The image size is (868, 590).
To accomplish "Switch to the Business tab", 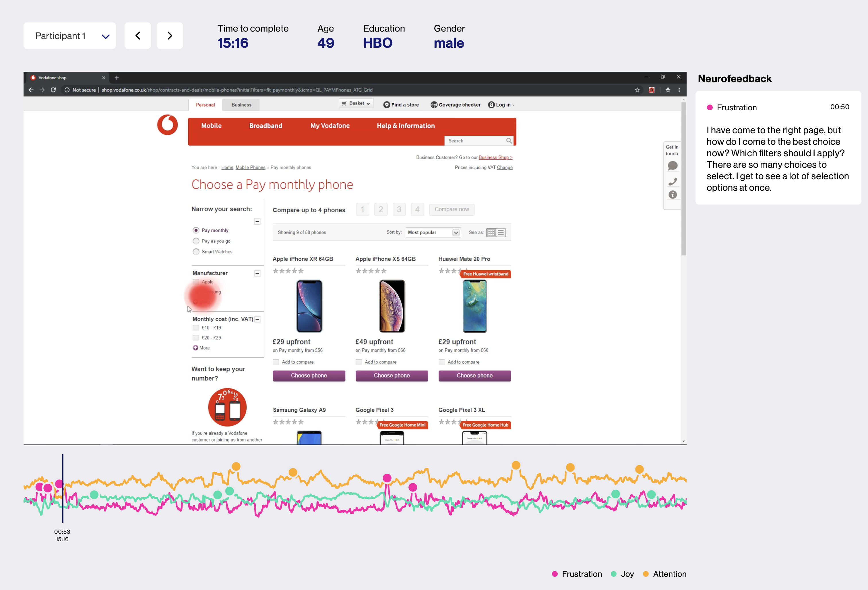I will click(241, 105).
